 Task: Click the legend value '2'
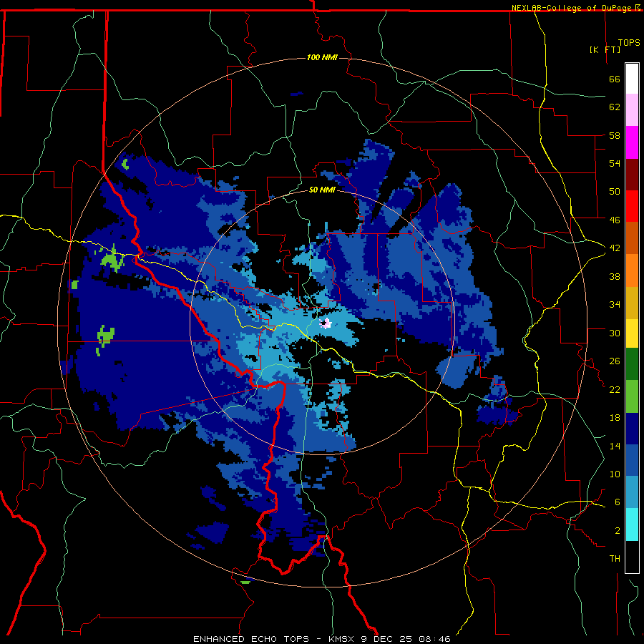[618, 531]
